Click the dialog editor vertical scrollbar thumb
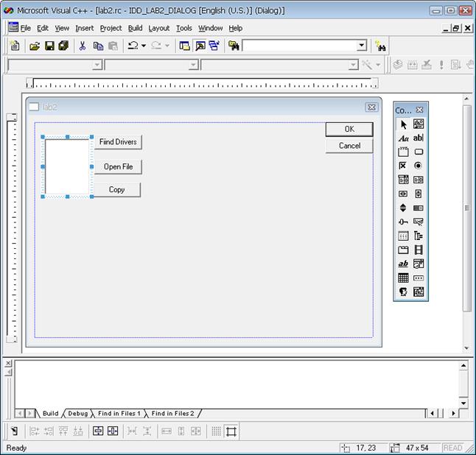Screen dimensions: 476x455 coord(467,208)
